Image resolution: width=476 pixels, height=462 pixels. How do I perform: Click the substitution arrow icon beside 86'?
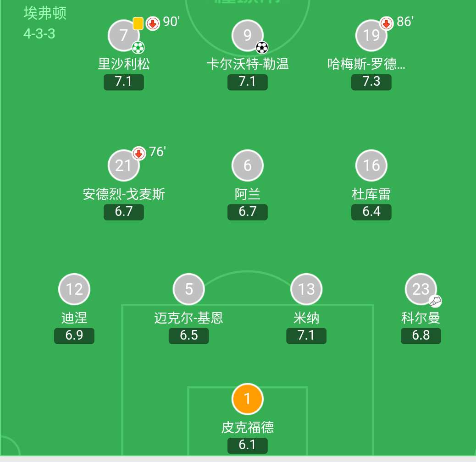tap(387, 23)
